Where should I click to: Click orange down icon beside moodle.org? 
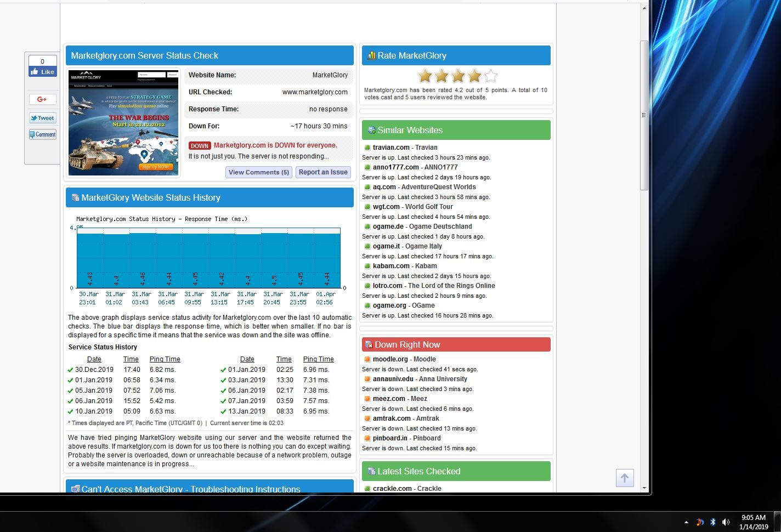coord(367,359)
